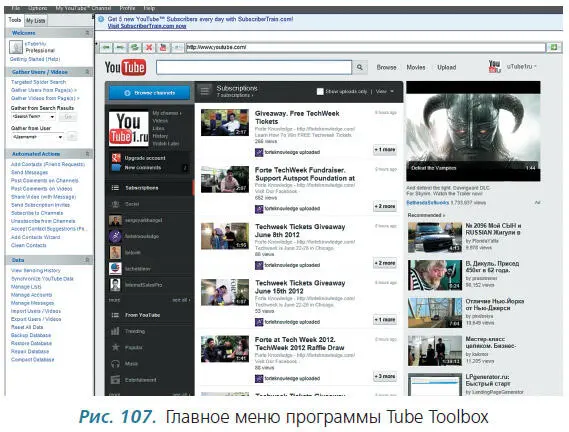569x432 pixels.
Task: Open the File menu
Action: (x=16, y=8)
